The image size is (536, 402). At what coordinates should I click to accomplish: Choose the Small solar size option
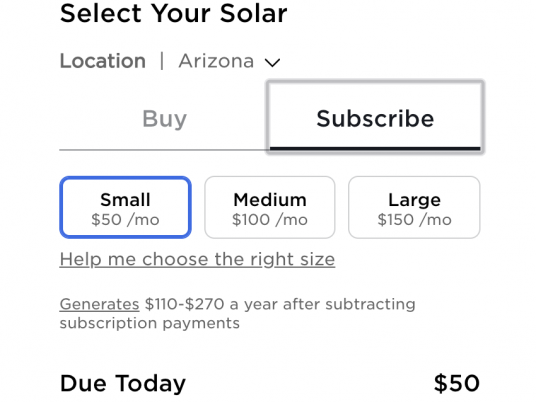click(125, 207)
